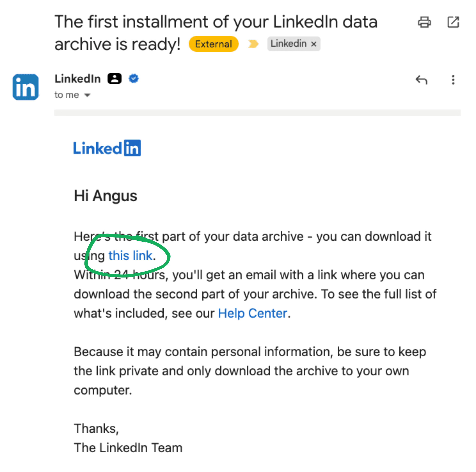Click the Linkedin label chip
476x472 pixels.
coord(288,44)
